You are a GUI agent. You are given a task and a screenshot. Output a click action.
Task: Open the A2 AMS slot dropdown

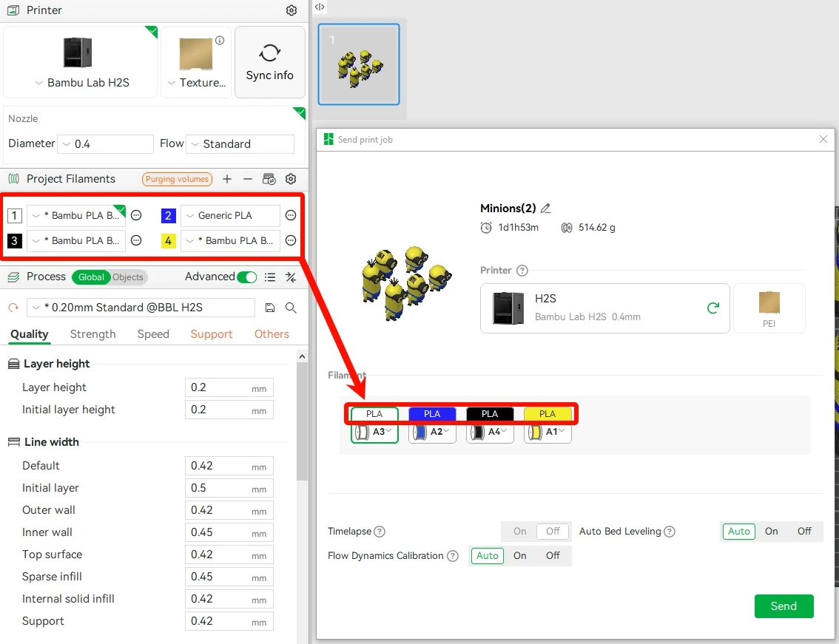pyautogui.click(x=432, y=432)
